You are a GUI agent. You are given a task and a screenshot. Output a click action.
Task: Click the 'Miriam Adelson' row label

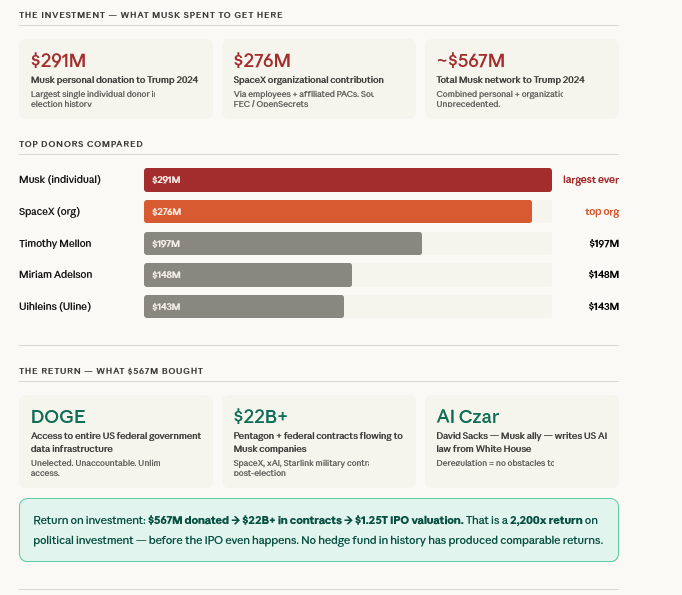[x=56, y=275]
